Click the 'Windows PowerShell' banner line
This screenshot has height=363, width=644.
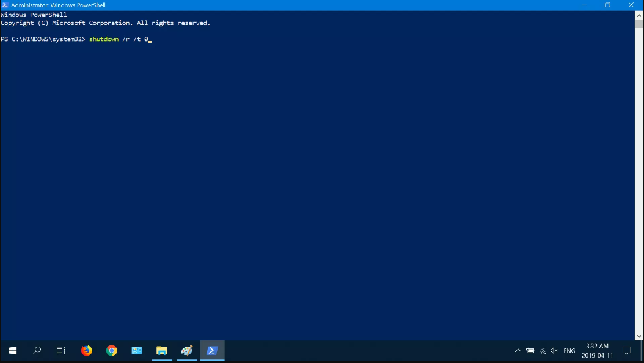click(34, 15)
